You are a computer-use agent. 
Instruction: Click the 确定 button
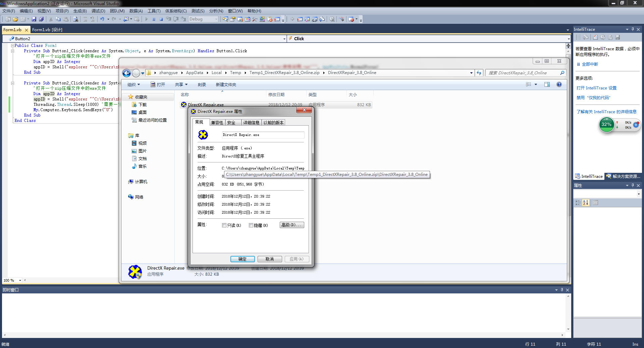click(x=243, y=259)
